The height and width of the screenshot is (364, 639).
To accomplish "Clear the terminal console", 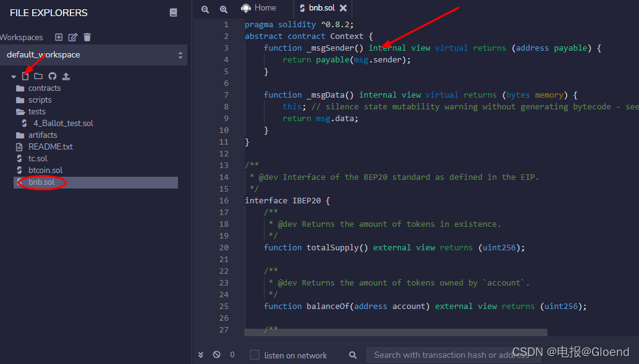I will coord(216,355).
